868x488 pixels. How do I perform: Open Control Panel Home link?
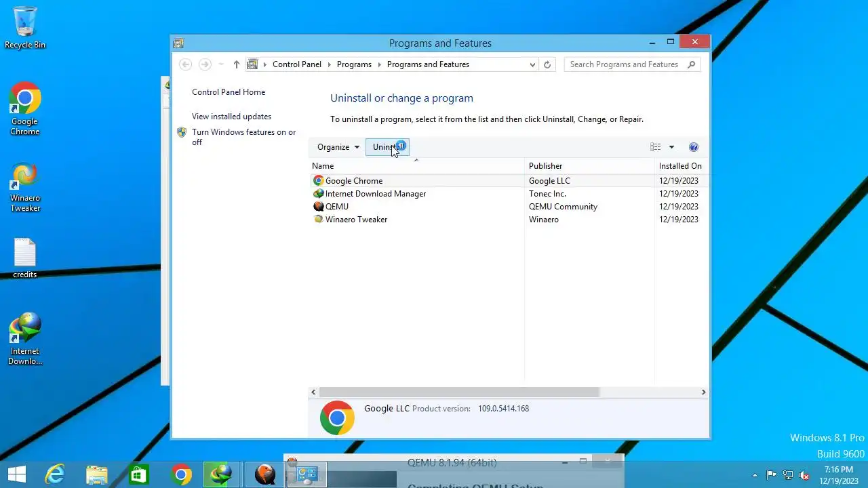[x=229, y=92]
